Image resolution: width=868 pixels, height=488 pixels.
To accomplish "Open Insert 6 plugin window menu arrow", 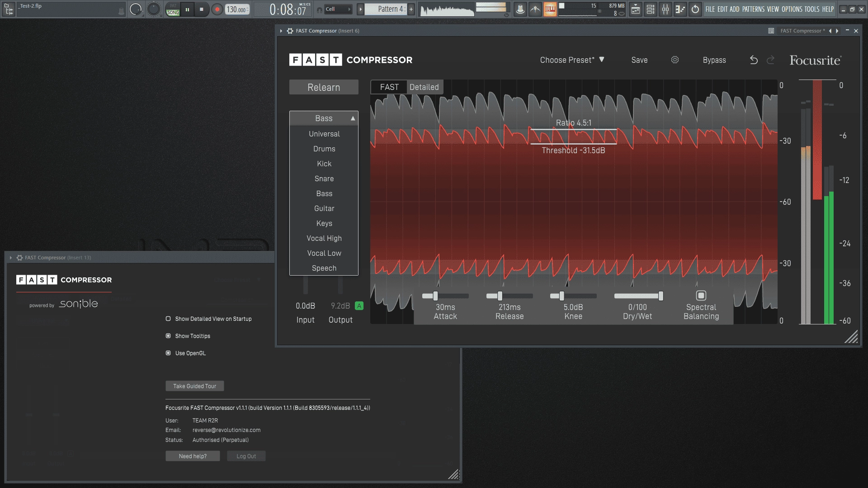I will (281, 31).
